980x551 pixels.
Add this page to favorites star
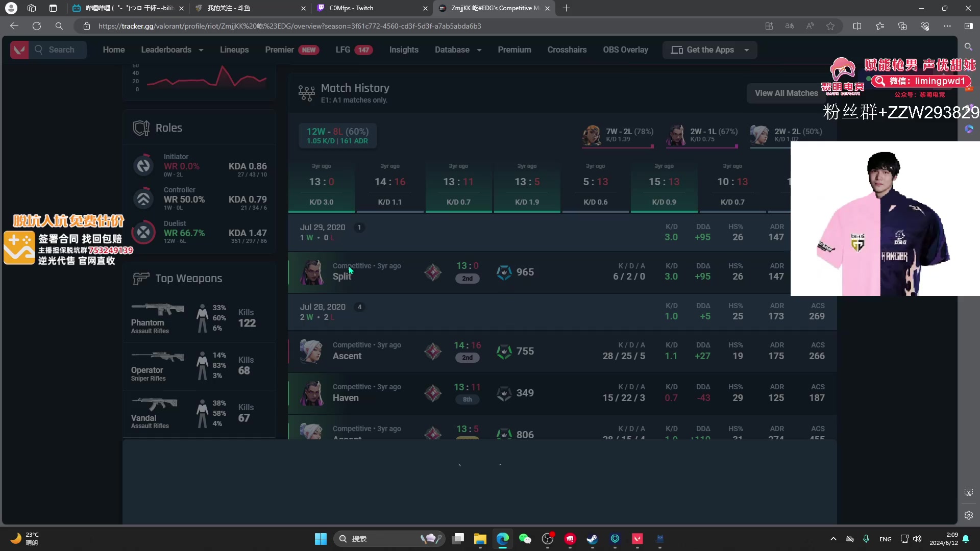pyautogui.click(x=830, y=26)
